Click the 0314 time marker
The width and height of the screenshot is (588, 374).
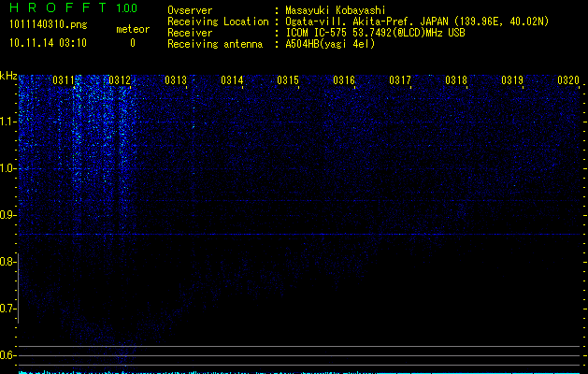pyautogui.click(x=232, y=80)
